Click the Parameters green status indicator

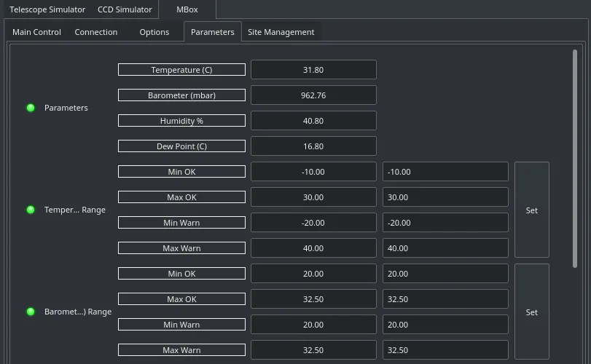pos(31,108)
